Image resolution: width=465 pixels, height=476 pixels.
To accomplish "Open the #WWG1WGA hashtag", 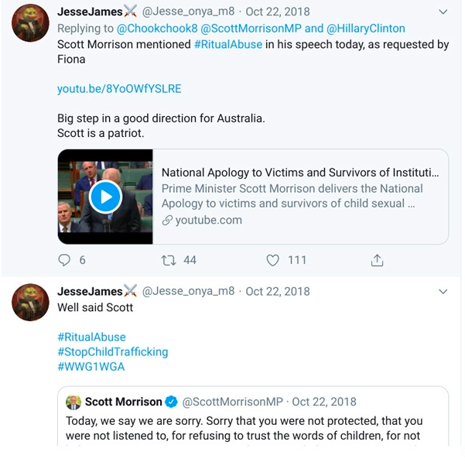I will (x=91, y=366).
